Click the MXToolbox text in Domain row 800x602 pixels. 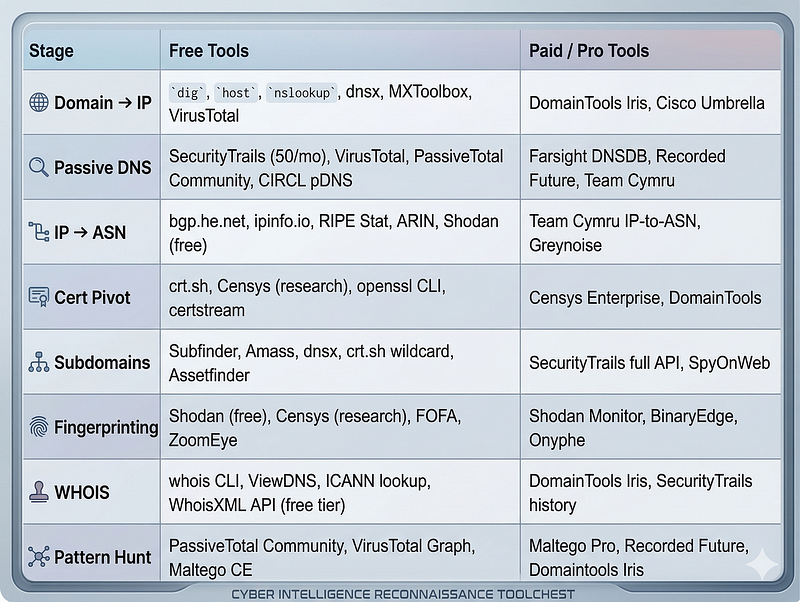click(428, 92)
